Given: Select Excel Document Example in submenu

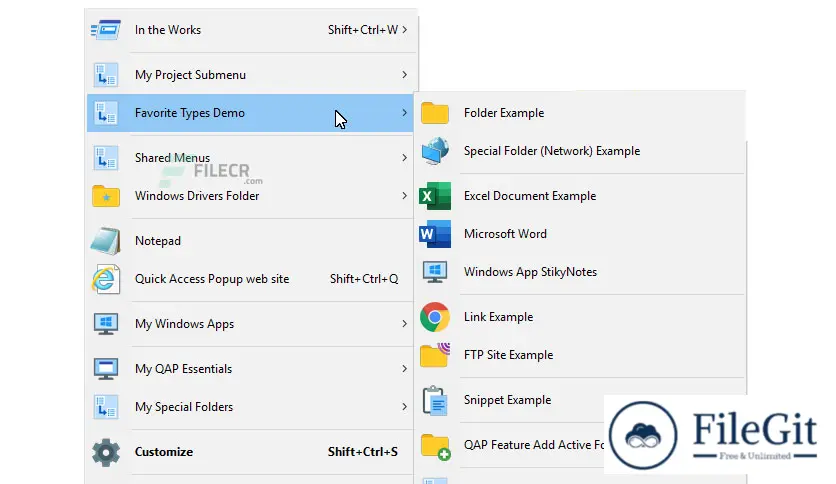Looking at the screenshot, I should point(581,196).
